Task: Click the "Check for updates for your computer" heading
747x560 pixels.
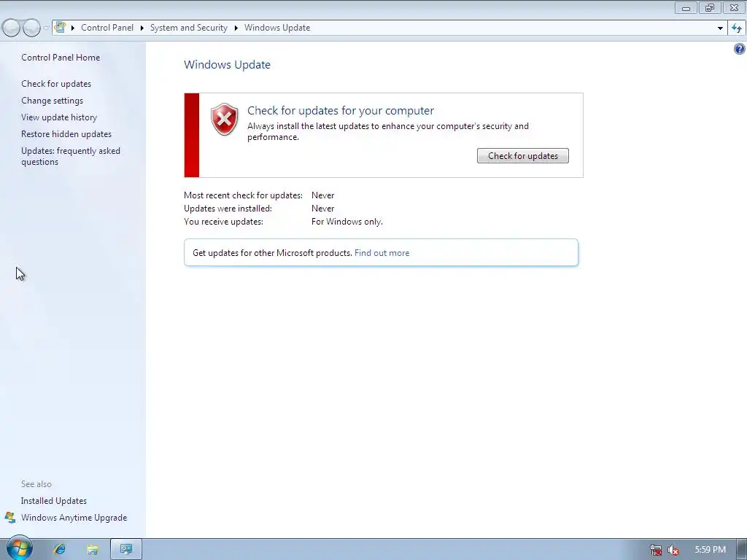Action: pyautogui.click(x=341, y=111)
